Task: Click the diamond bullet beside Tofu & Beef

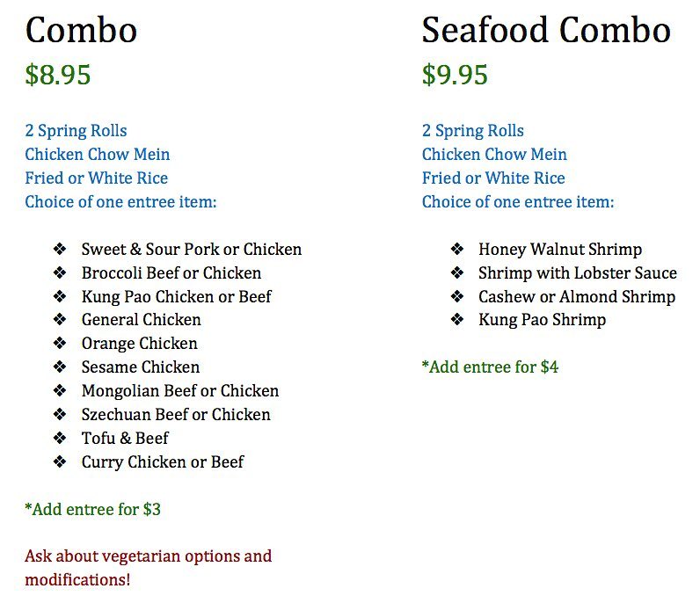Action: click(60, 438)
